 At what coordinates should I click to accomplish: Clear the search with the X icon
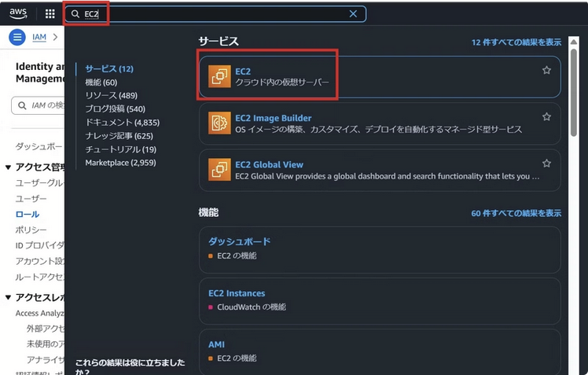[x=353, y=14]
